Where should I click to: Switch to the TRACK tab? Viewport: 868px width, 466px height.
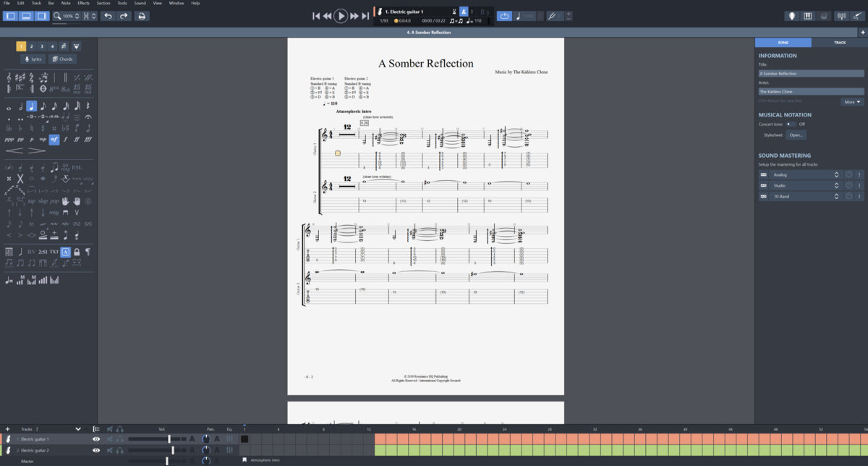coord(839,43)
